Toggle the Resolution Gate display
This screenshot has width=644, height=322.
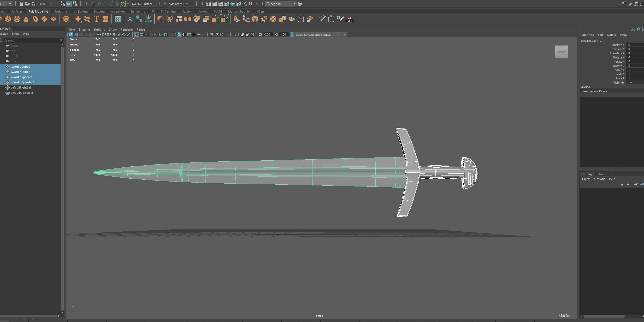point(146,34)
